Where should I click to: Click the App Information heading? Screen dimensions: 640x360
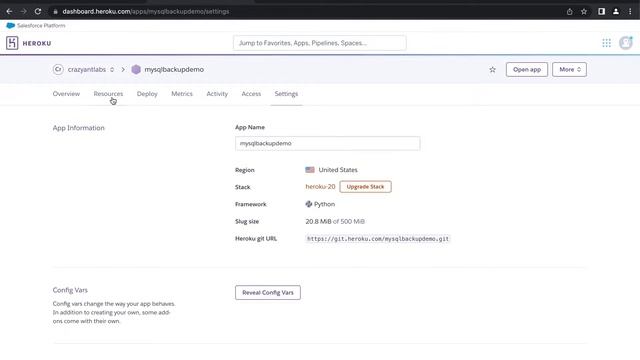(78, 128)
